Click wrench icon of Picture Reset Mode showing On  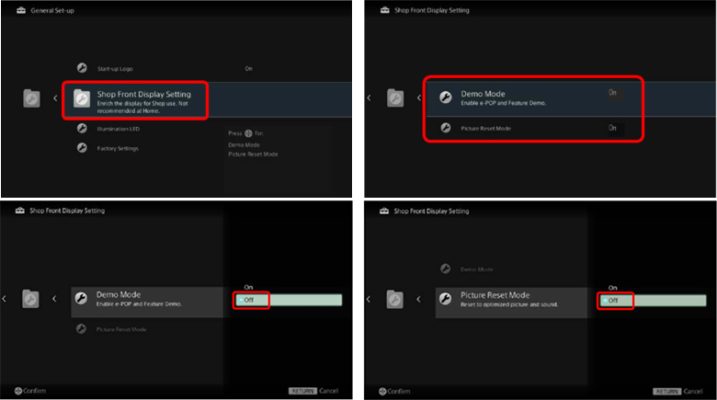click(446, 128)
